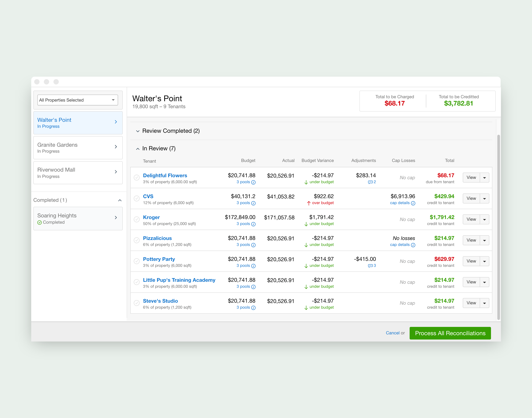The height and width of the screenshot is (418, 532).
Task: Open Riverwood Mall property from sidebar
Action: click(x=78, y=173)
